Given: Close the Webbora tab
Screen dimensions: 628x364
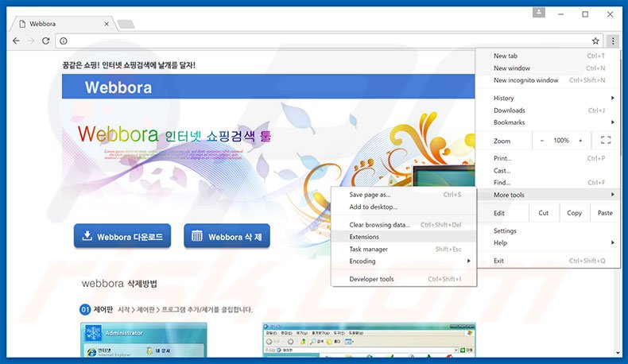Looking at the screenshot, I should point(107,24).
